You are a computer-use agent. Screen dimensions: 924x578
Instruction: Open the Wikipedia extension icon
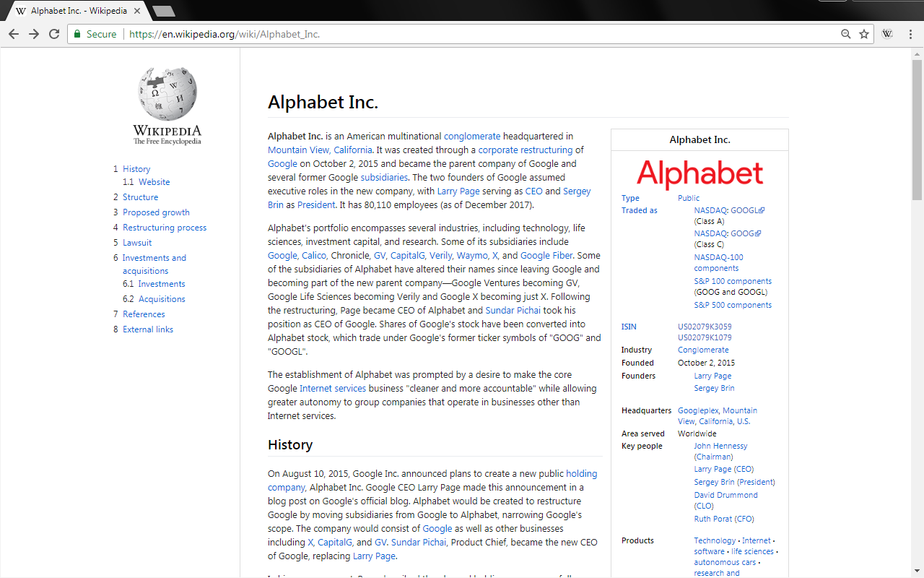pos(886,33)
